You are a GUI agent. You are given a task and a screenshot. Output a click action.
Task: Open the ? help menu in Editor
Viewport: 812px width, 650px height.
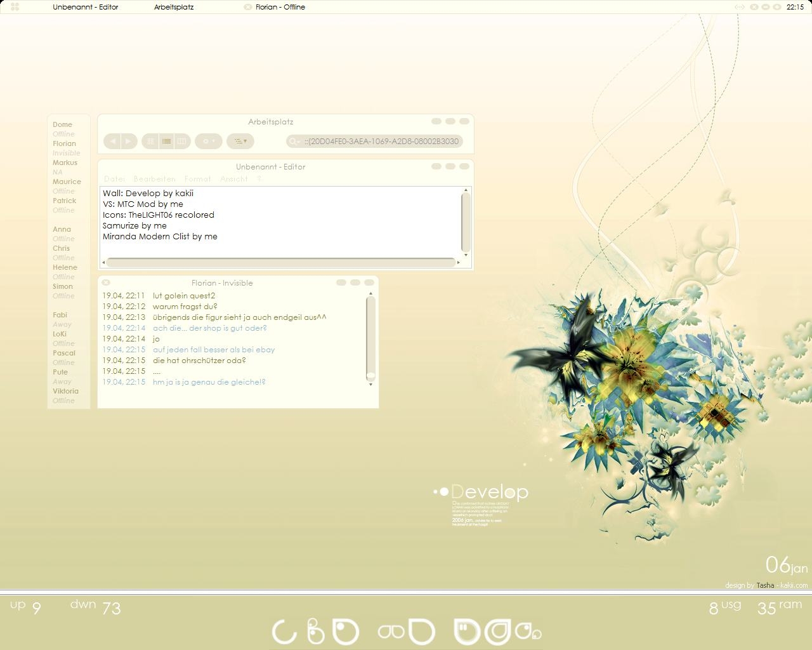coord(260,179)
